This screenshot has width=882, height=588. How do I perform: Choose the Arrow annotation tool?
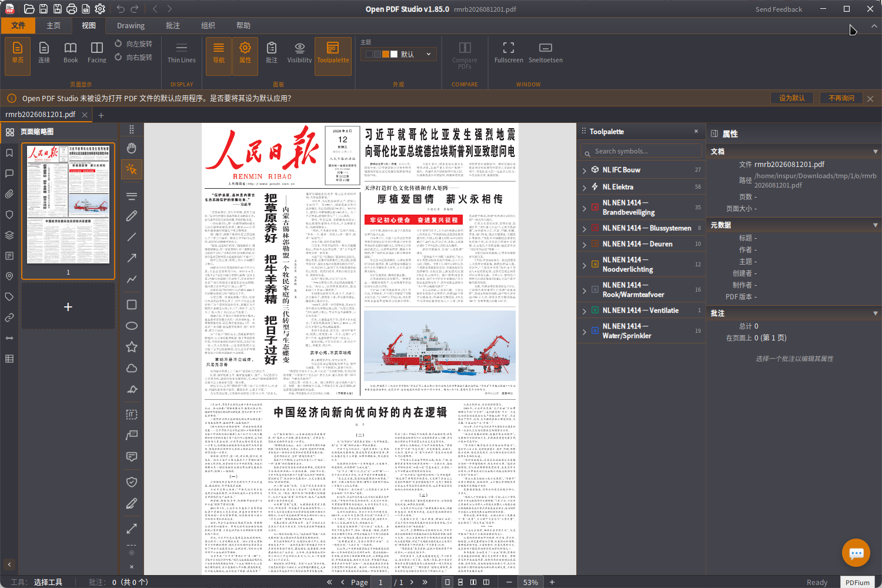click(x=132, y=258)
